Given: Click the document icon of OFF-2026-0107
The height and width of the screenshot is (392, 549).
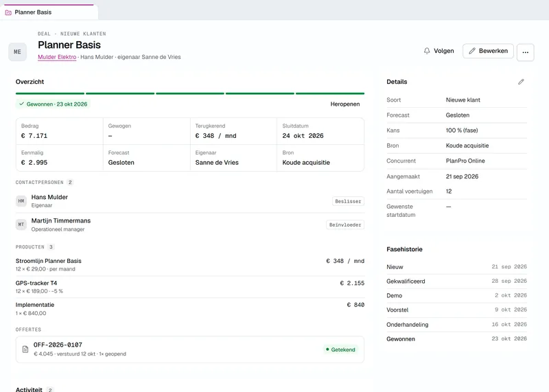Looking at the screenshot, I should point(25,349).
